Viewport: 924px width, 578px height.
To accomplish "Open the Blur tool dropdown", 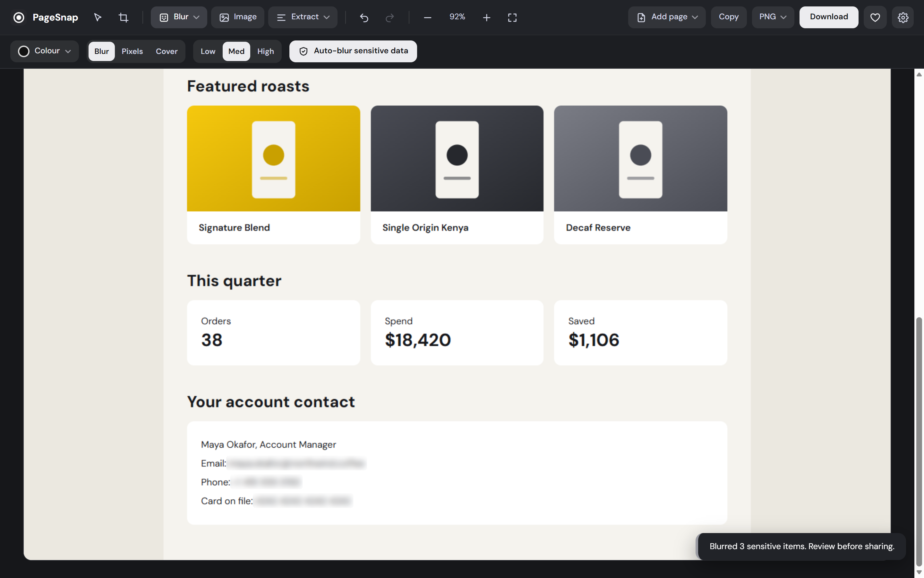I will click(179, 17).
